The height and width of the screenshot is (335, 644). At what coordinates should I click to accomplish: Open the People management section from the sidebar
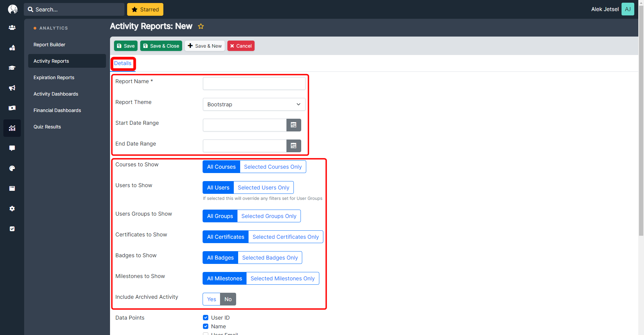tap(12, 27)
